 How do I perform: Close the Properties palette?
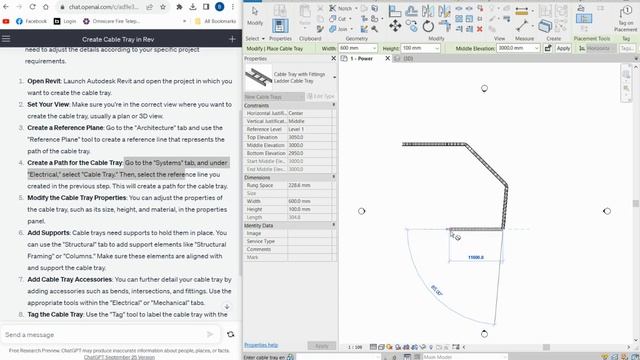coord(333,59)
